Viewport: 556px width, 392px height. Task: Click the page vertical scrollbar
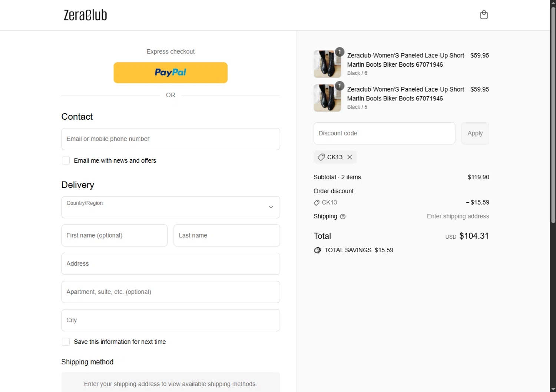(553, 115)
